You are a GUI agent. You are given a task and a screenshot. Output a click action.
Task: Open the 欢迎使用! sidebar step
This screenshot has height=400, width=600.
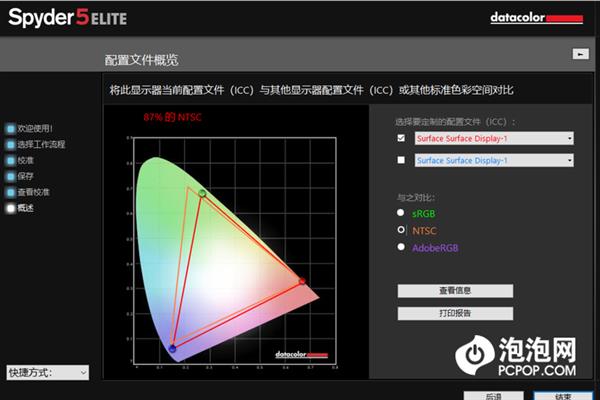(x=35, y=129)
